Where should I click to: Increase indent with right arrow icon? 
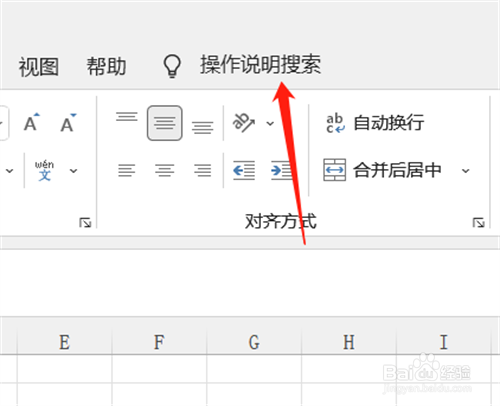tap(282, 170)
